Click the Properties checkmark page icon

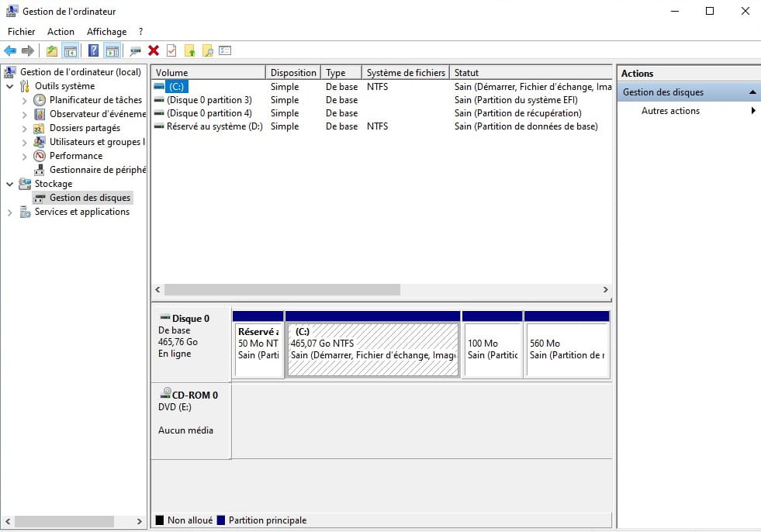171,51
